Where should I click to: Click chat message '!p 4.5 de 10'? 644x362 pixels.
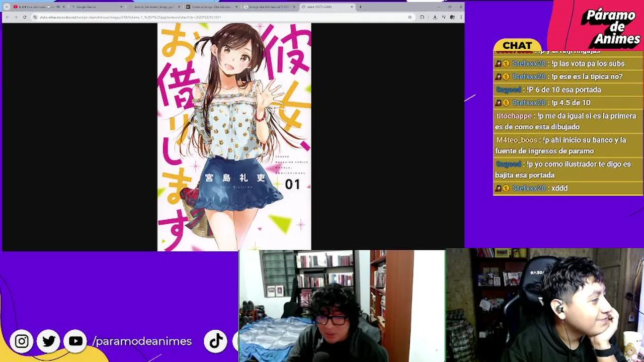pos(571,103)
